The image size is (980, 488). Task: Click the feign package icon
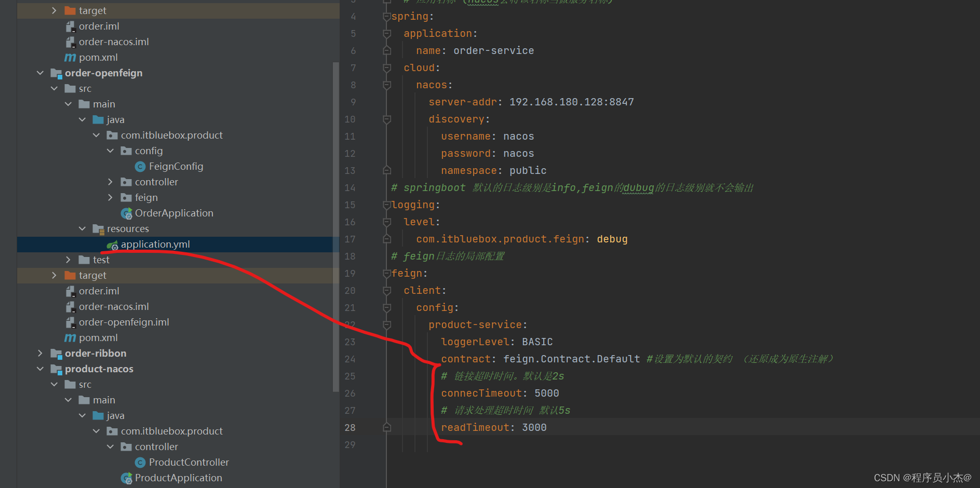[126, 198]
